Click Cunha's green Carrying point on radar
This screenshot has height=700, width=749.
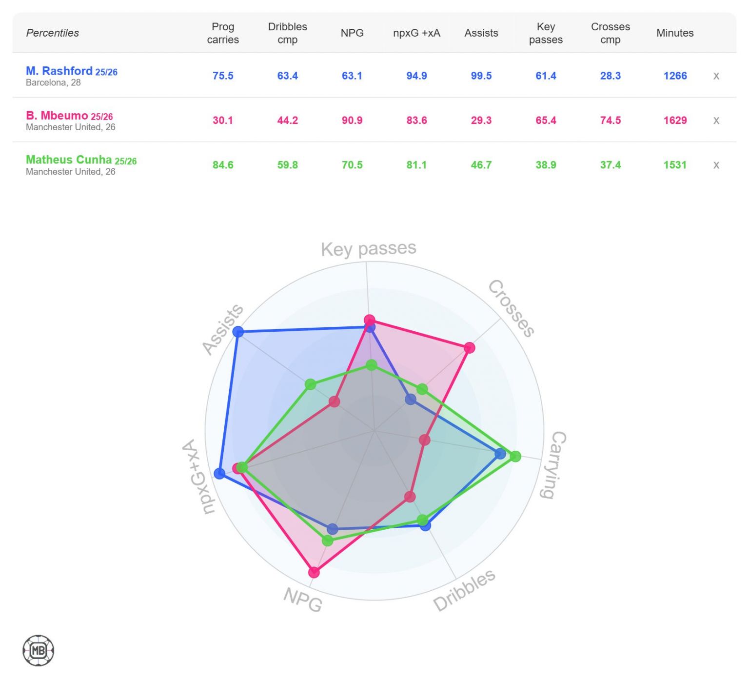click(515, 457)
